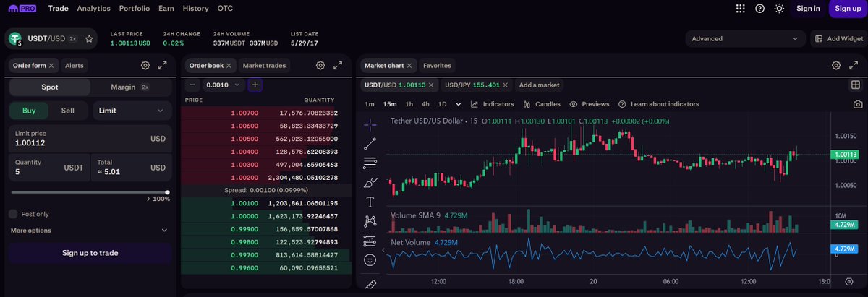Open Market chart panel settings gear
Image resolution: width=868 pixels, height=297 pixels.
pos(836,65)
